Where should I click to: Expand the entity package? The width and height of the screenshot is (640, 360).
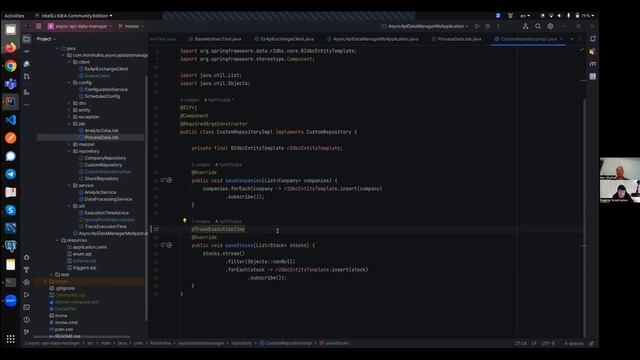(69, 110)
